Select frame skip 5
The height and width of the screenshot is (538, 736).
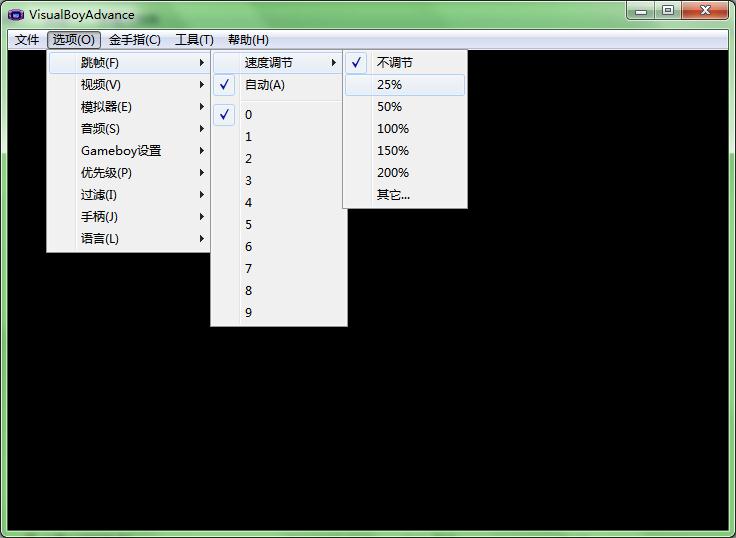coord(279,225)
